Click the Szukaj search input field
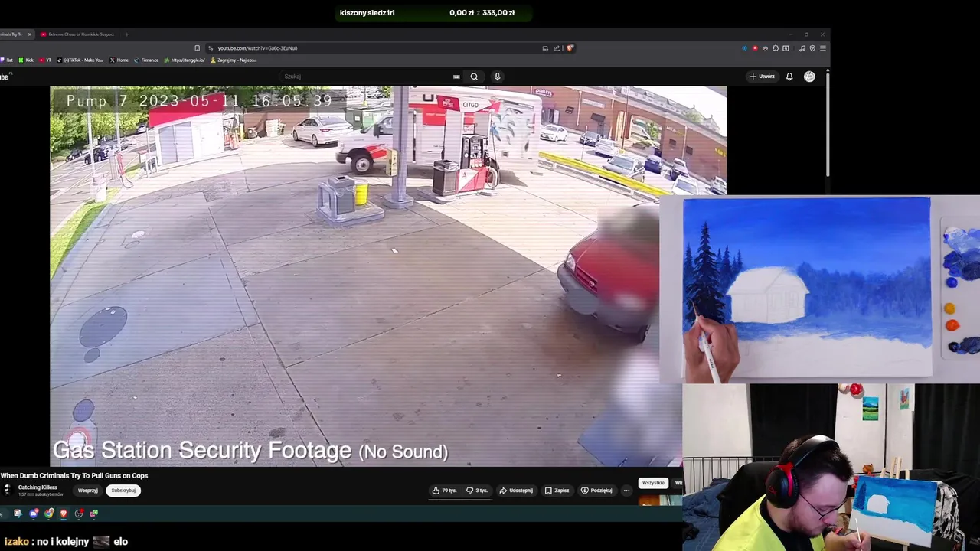This screenshot has height=551, width=980. click(x=367, y=77)
